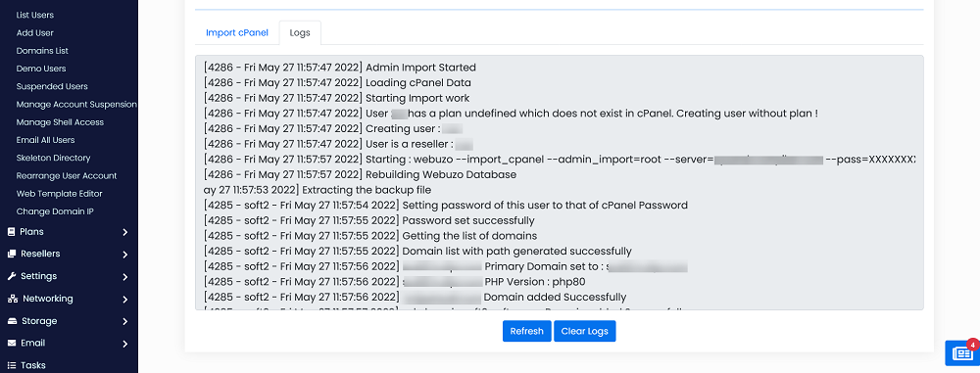Click the Tasks list icon
980x373 pixels.
(11, 365)
